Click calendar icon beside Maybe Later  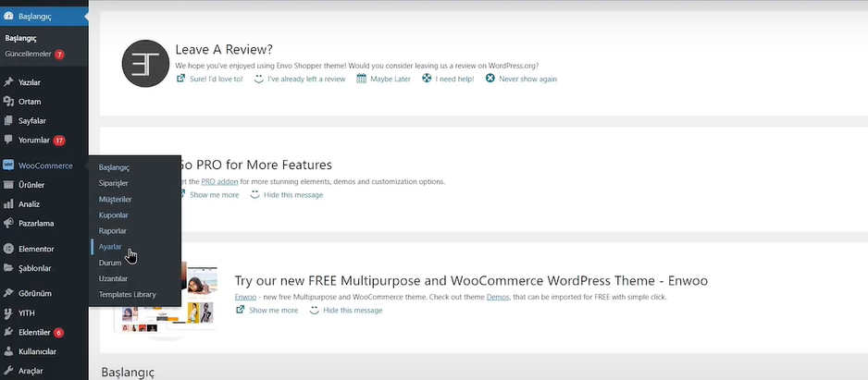(362, 79)
